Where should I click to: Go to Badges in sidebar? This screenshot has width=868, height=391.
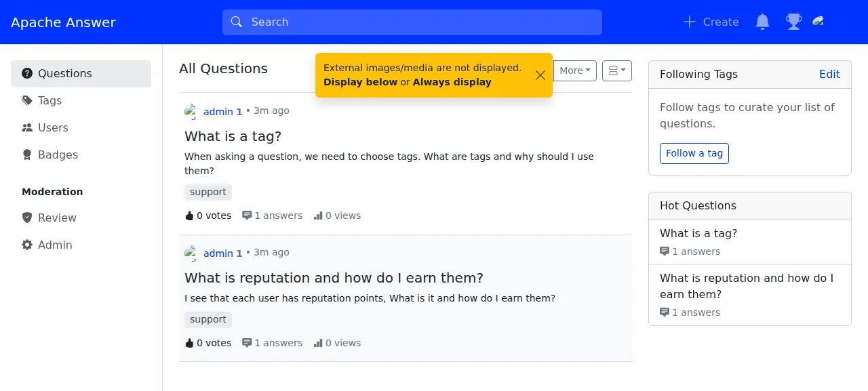click(x=81, y=155)
